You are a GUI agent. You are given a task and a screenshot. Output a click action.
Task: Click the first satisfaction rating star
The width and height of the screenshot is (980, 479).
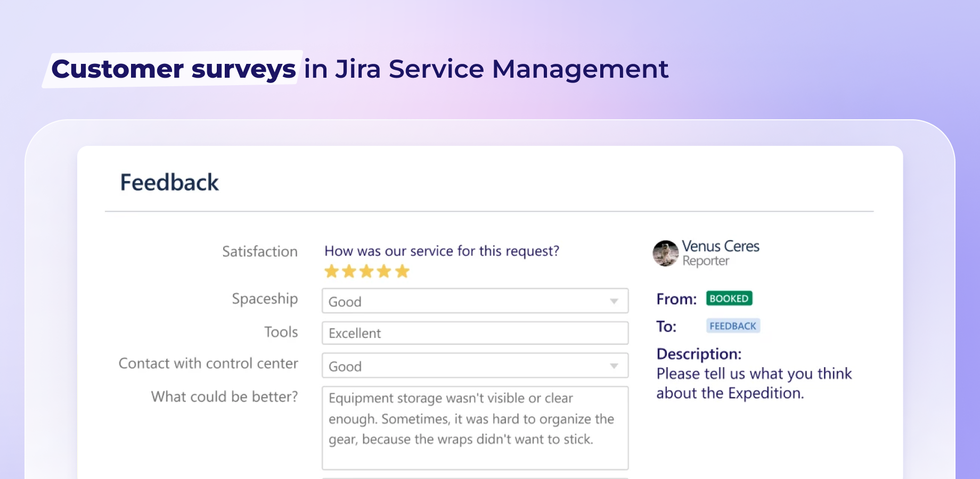click(332, 271)
